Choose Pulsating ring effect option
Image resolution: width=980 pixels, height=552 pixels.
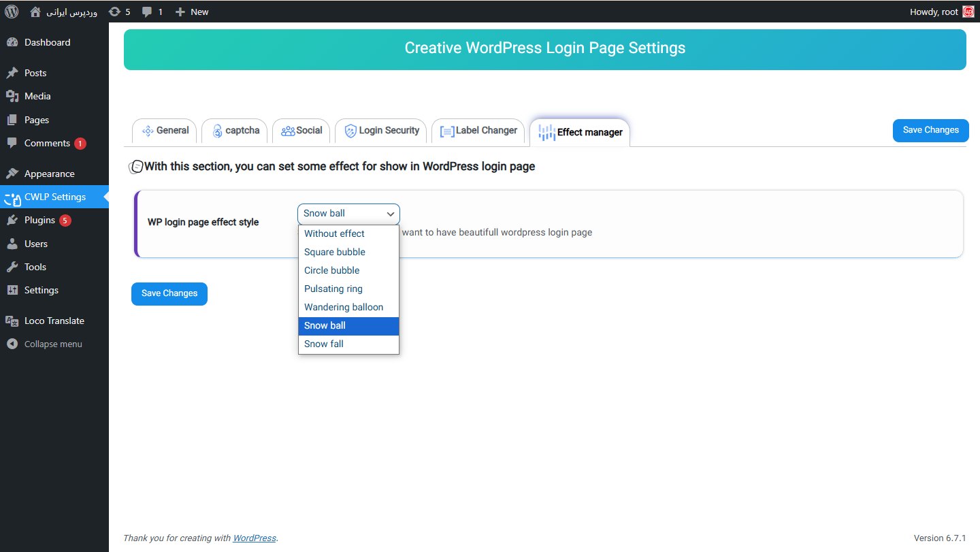coord(333,289)
